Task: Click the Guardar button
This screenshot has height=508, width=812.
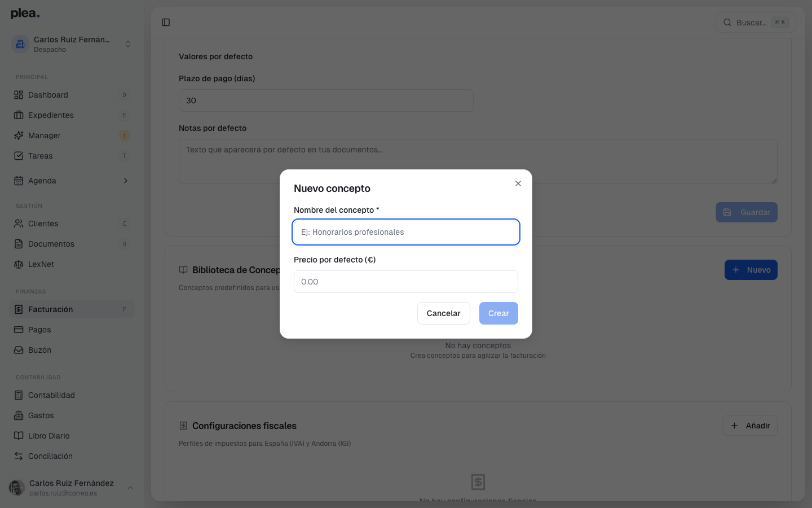Action: [747, 212]
